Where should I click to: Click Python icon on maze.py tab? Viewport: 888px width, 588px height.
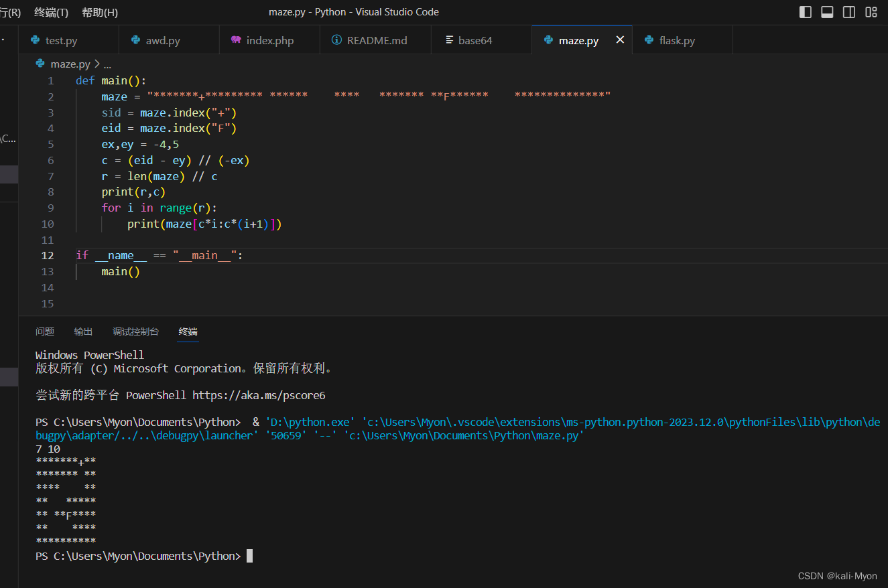pyautogui.click(x=549, y=40)
